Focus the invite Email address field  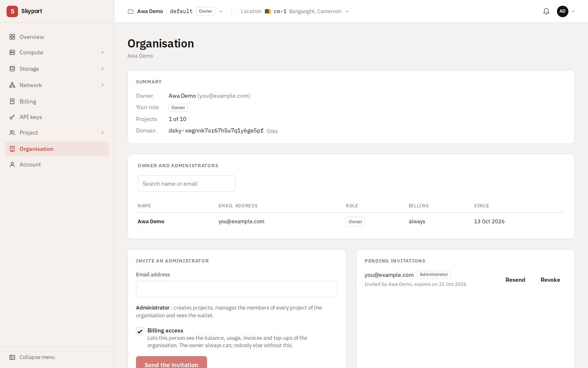pos(237,289)
